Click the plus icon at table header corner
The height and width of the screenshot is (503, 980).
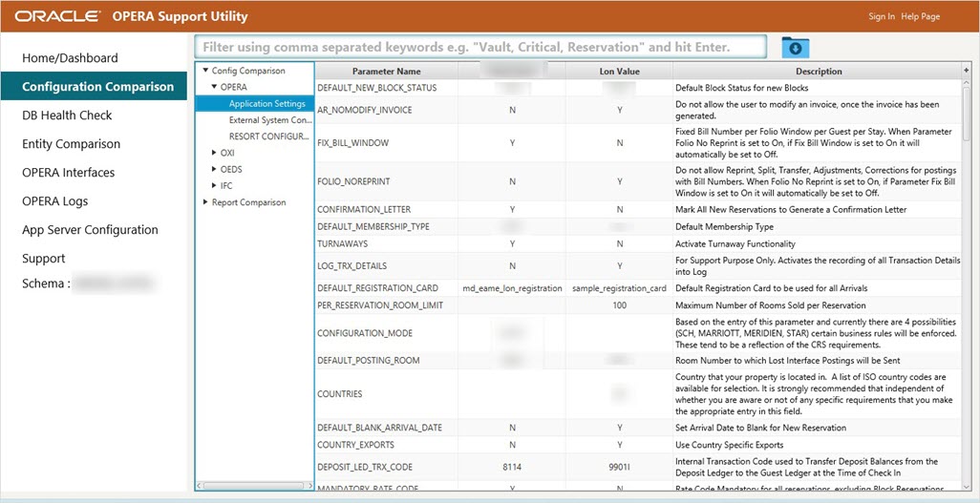click(x=967, y=71)
